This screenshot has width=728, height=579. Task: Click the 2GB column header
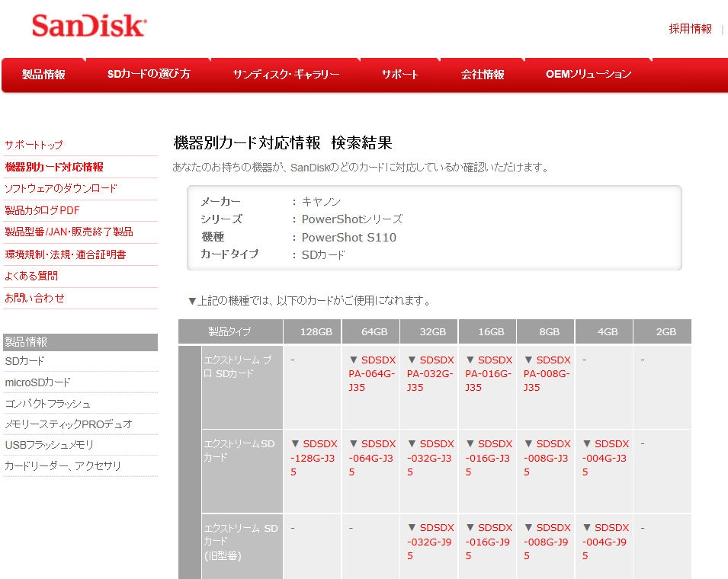click(662, 331)
